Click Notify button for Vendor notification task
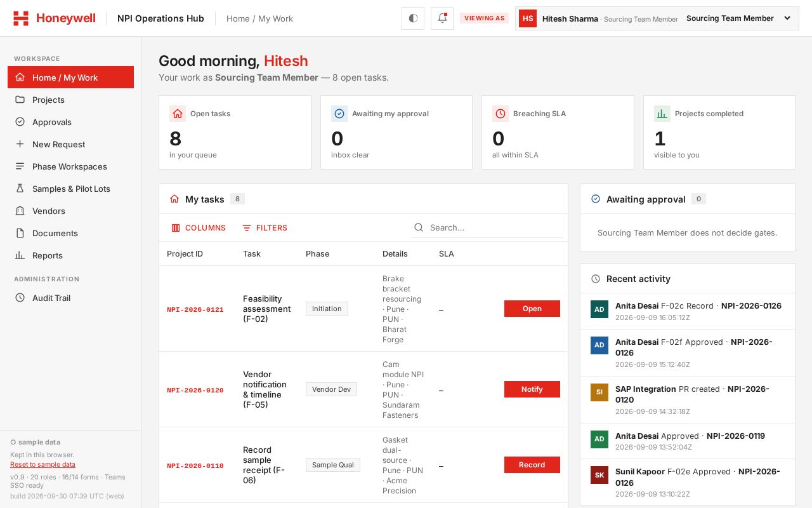 pos(532,389)
